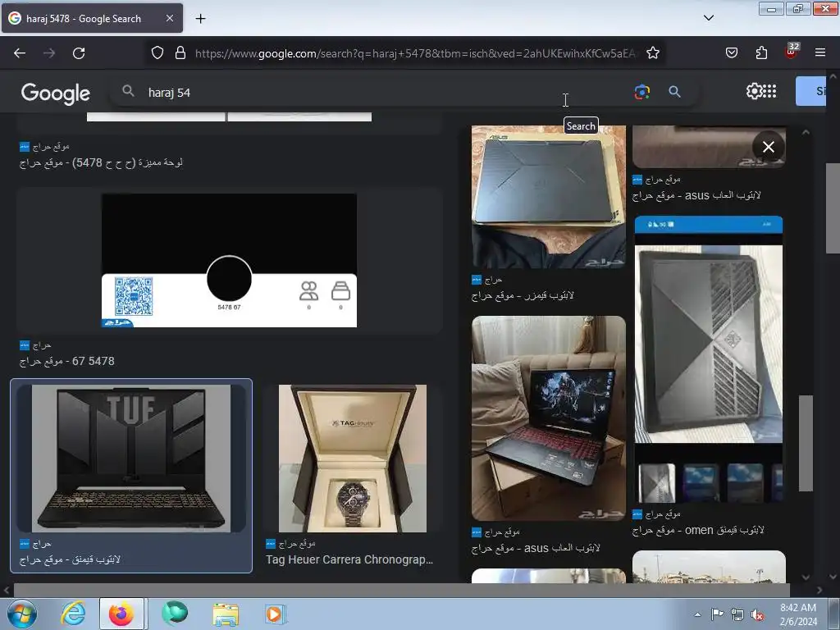List all tabs dropdown arrow

pyautogui.click(x=709, y=18)
